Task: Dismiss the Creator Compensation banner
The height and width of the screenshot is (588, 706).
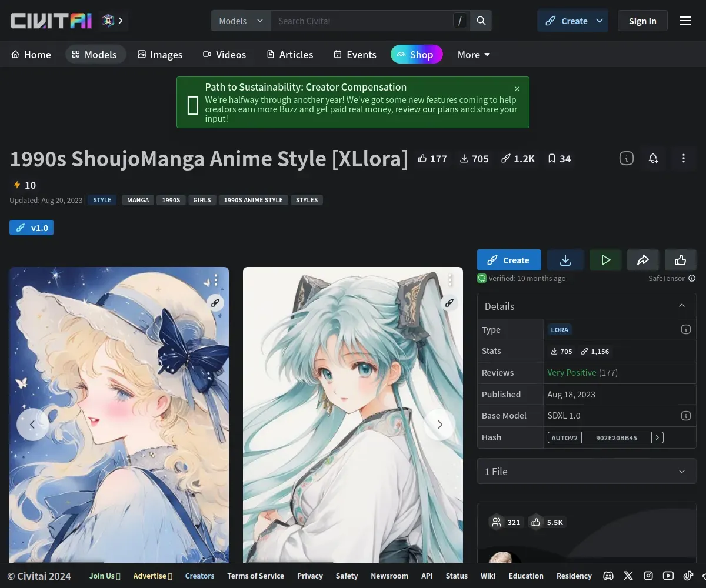Action: (517, 89)
